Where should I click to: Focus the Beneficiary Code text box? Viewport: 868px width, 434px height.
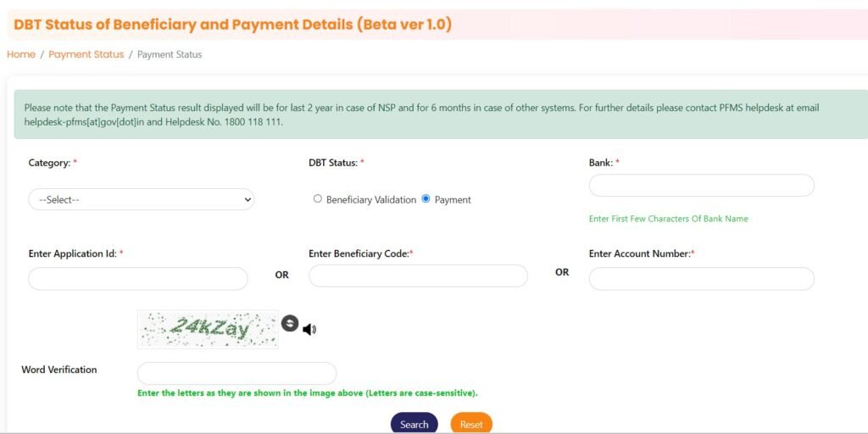coord(418,275)
